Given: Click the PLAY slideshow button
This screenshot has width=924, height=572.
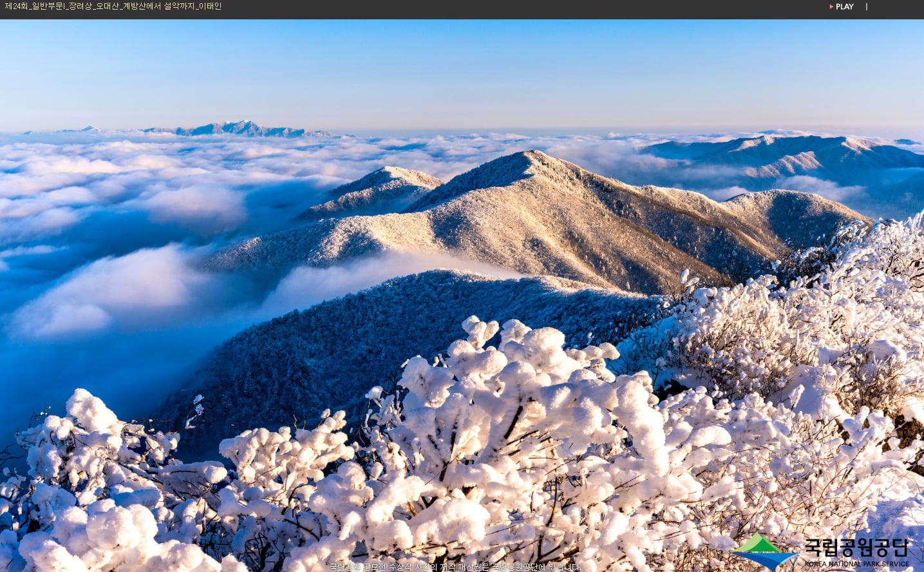Looking at the screenshot, I should [x=844, y=6].
